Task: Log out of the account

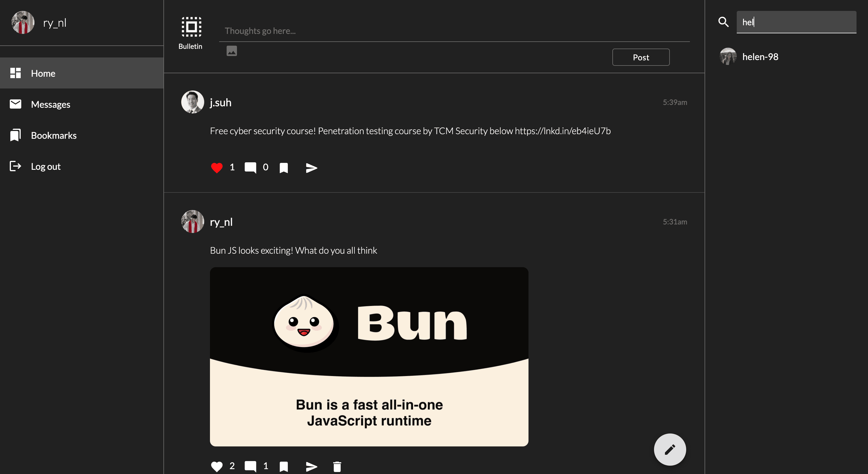Action: 45,166
